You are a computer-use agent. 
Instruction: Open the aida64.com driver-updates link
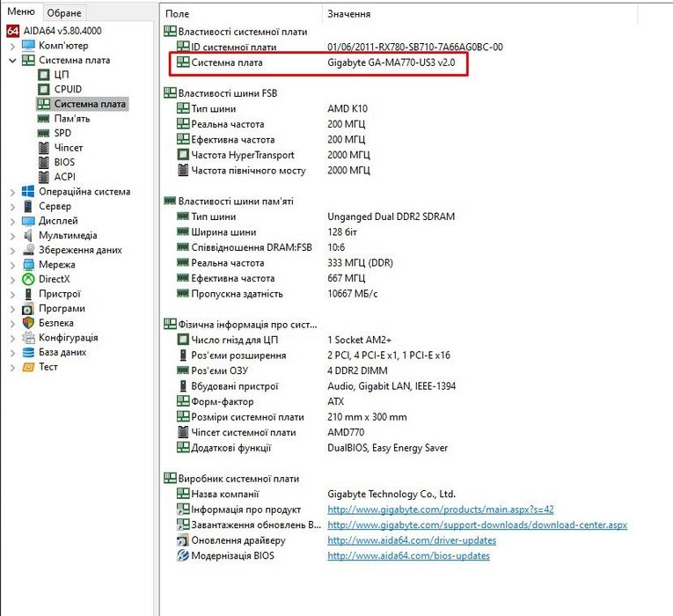coord(412,540)
